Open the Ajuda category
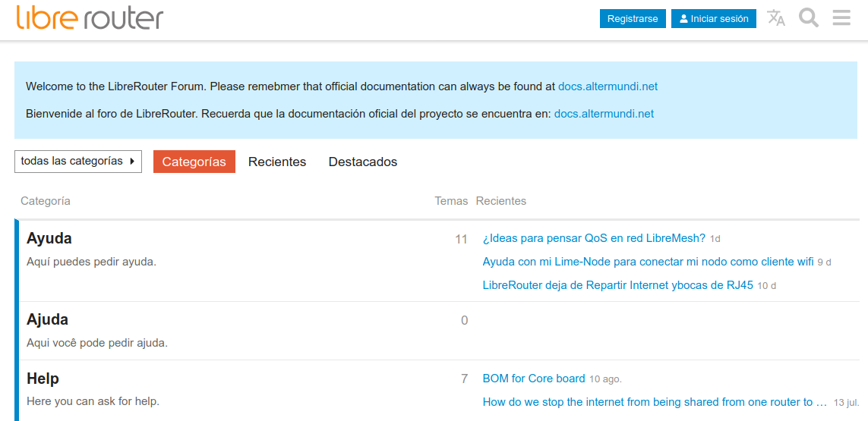The width and height of the screenshot is (868, 421). (47, 319)
